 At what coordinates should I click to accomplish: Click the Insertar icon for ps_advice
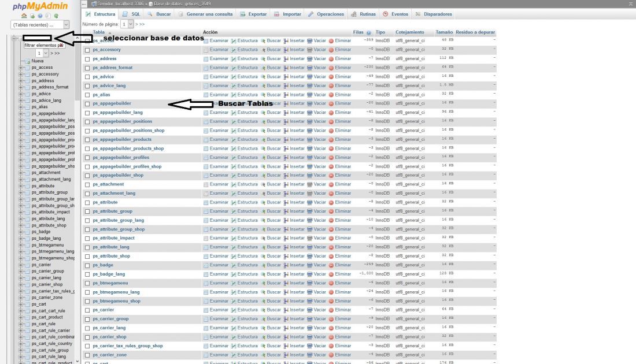coord(286,77)
